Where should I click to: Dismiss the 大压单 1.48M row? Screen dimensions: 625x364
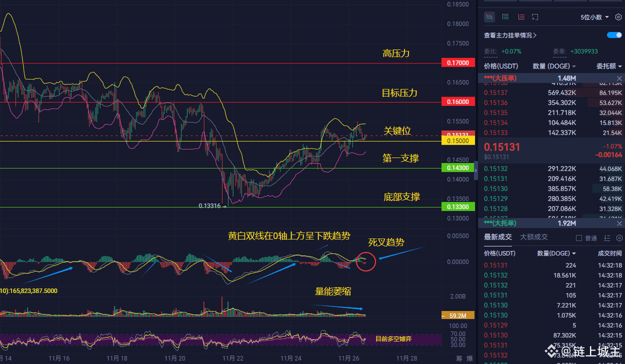point(619,78)
